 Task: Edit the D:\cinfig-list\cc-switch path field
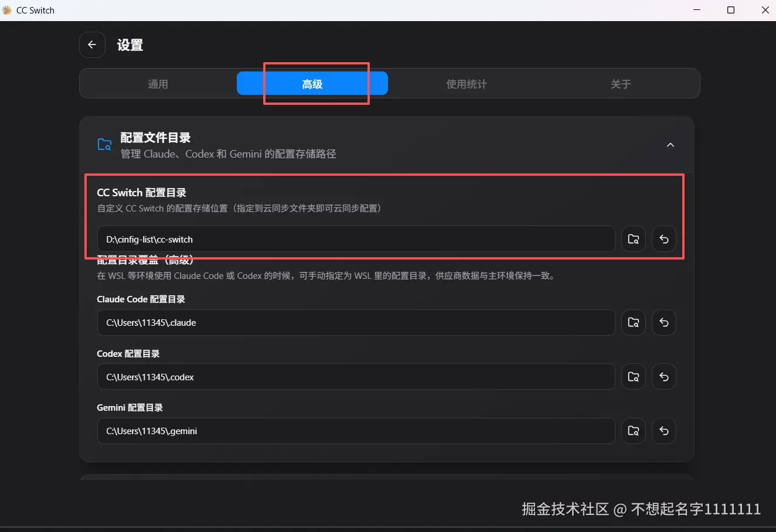tap(356, 239)
